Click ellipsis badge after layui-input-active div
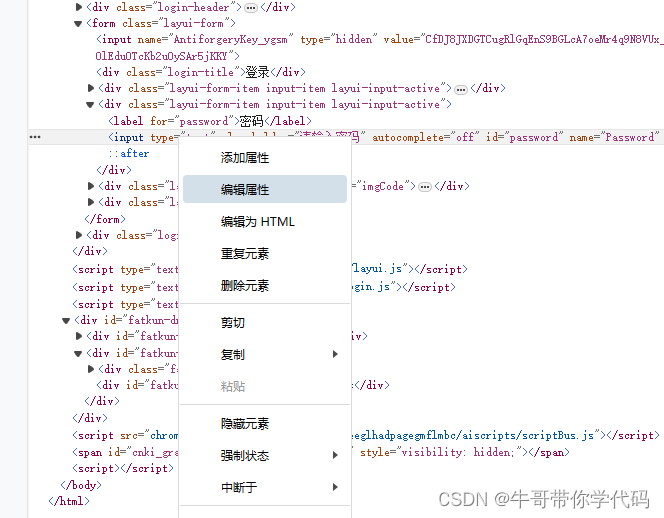 461,89
